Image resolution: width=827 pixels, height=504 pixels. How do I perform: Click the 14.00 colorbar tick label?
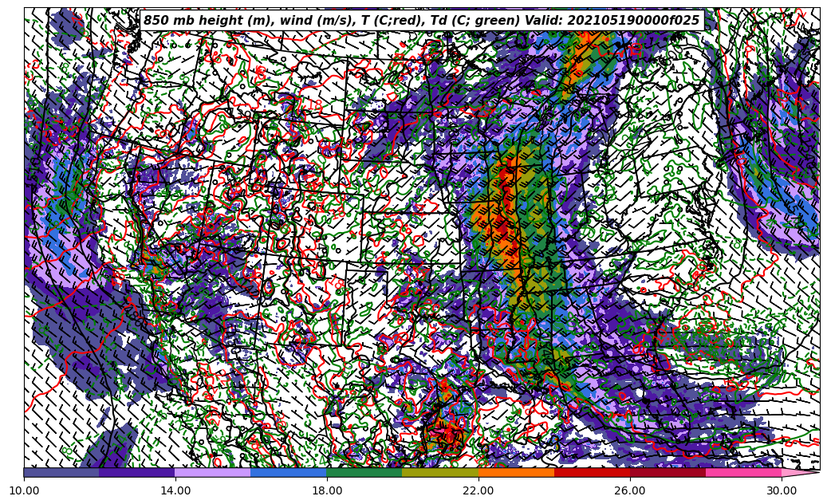175,490
